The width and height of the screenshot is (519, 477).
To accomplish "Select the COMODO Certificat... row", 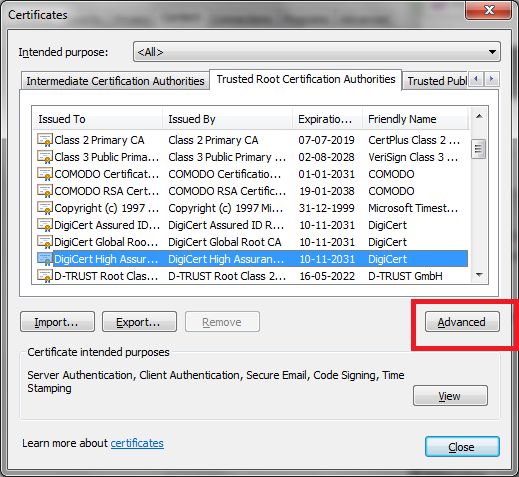I will 250,174.
